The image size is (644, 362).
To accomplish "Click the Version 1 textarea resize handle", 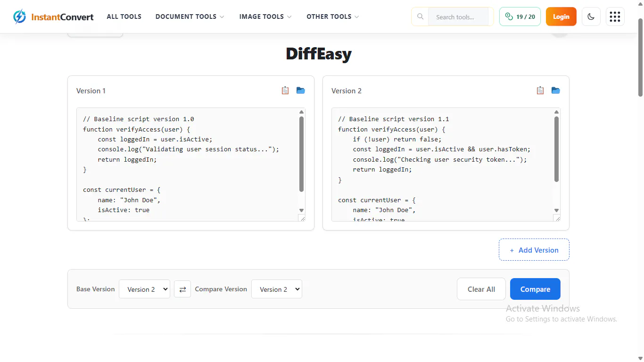I will [302, 218].
